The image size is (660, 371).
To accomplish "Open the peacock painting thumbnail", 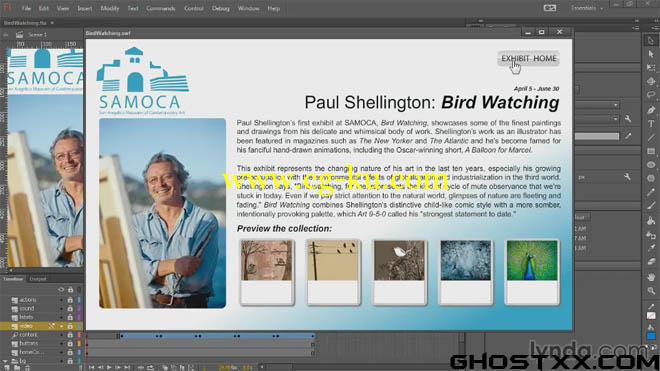I will coord(532,272).
